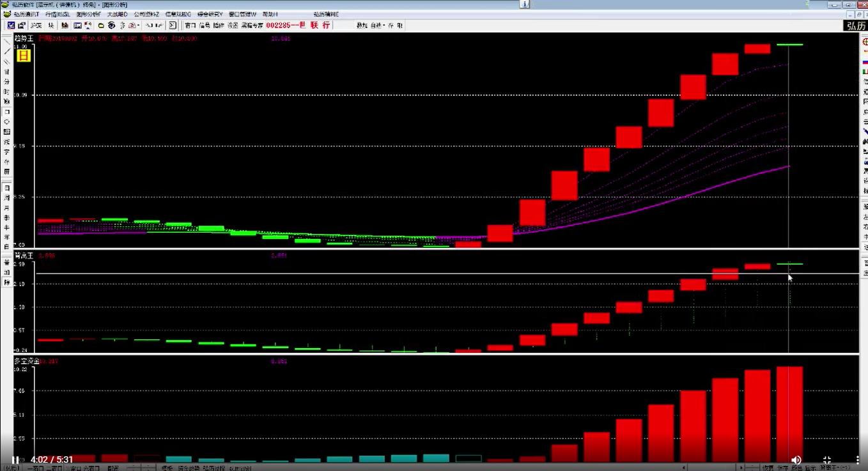Image resolution: width=868 pixels, height=471 pixels.
Task: Click the 趋势王 indicator title
Action: pyautogui.click(x=24, y=38)
